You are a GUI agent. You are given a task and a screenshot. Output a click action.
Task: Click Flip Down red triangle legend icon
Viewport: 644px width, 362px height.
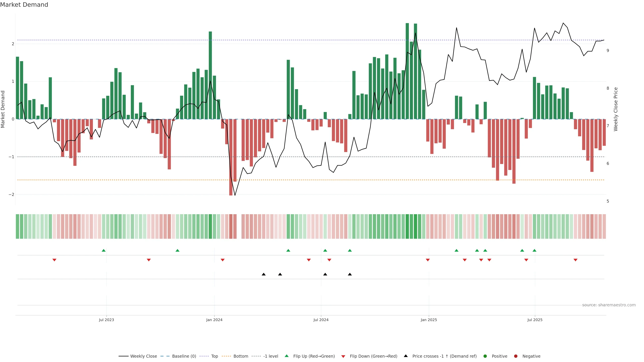(x=343, y=356)
